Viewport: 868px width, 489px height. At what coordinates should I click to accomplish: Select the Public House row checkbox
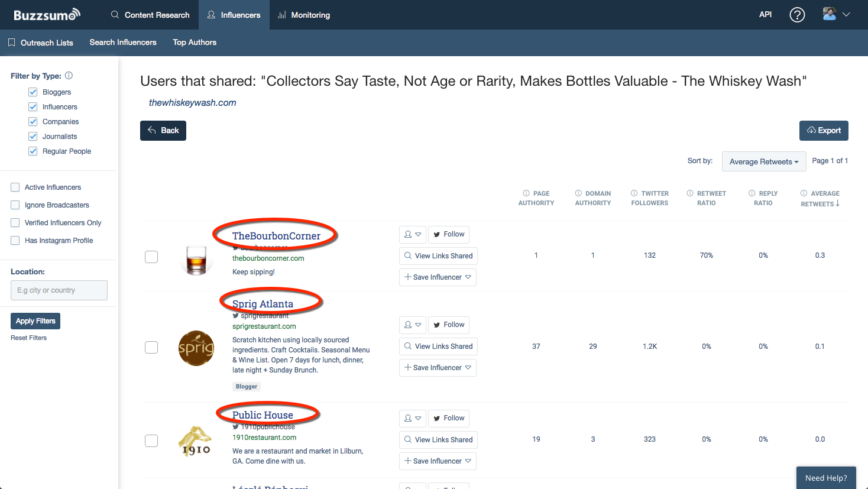151,441
